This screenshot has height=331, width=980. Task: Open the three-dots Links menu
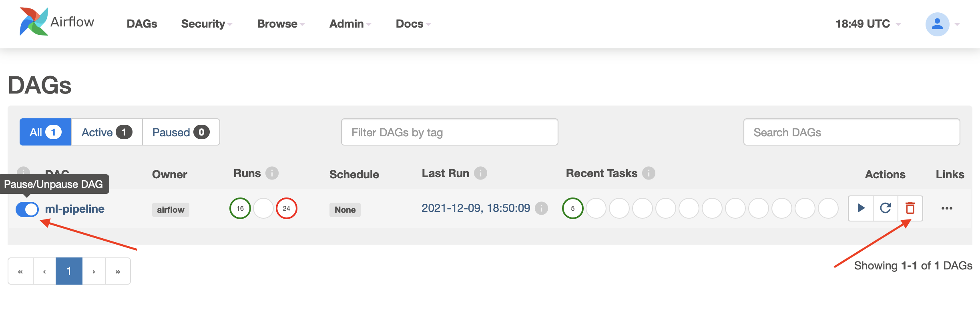(947, 208)
